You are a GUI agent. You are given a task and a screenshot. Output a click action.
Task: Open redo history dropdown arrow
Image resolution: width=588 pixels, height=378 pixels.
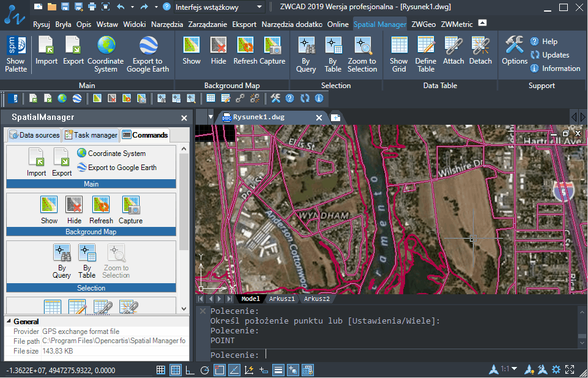(x=156, y=7)
